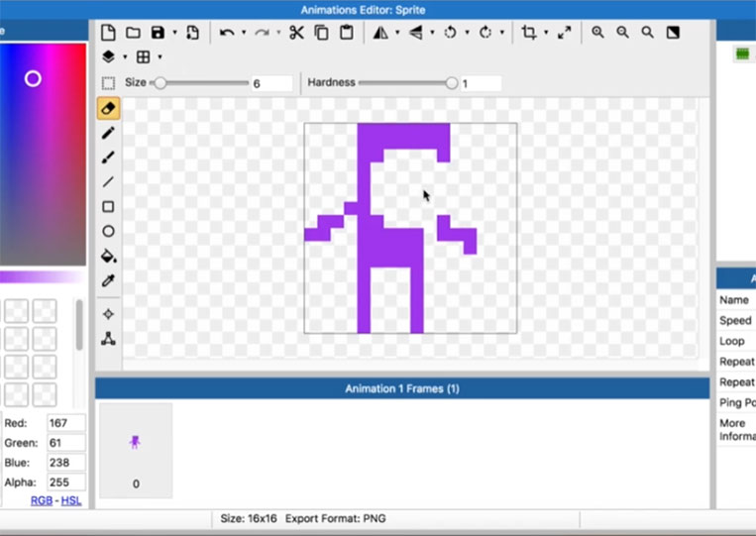
Task: Open the dropdown next to Rotate Counter-clockwise
Action: [468, 33]
